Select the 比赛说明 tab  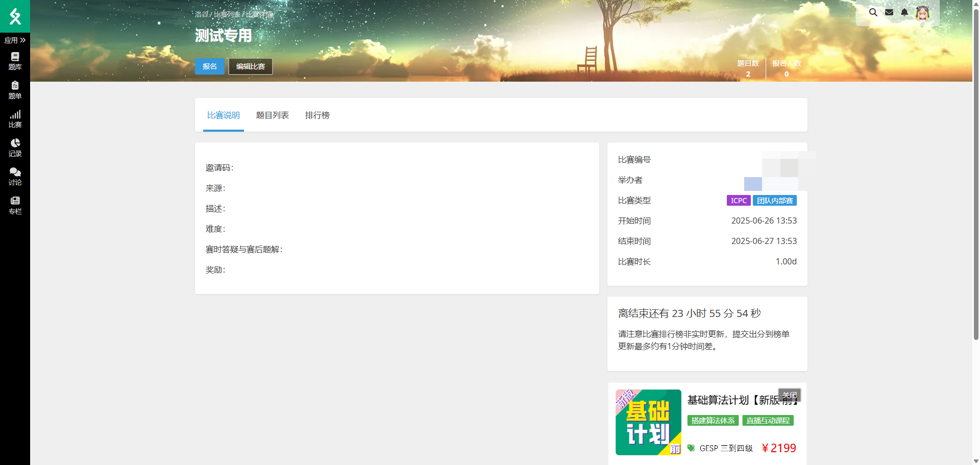[223, 115]
